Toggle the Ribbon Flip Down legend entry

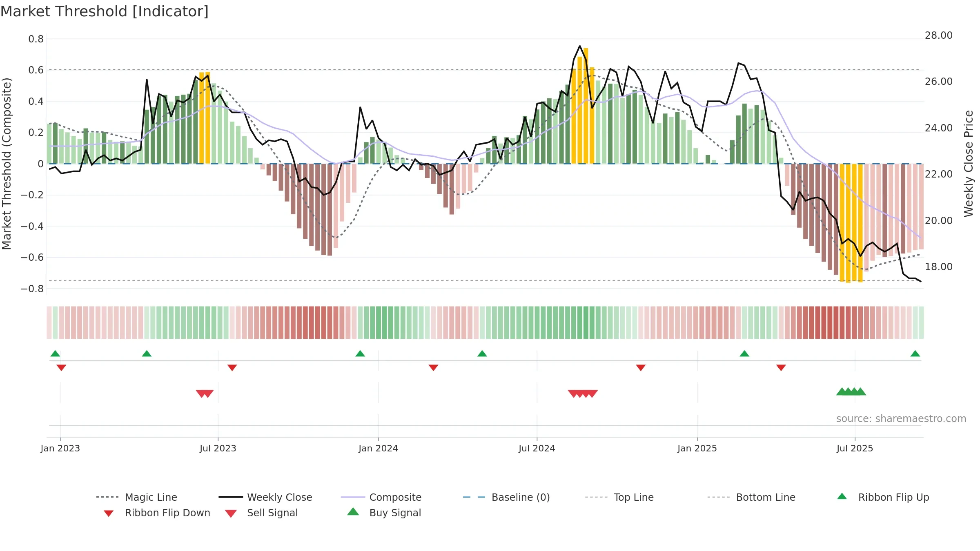tap(157, 513)
